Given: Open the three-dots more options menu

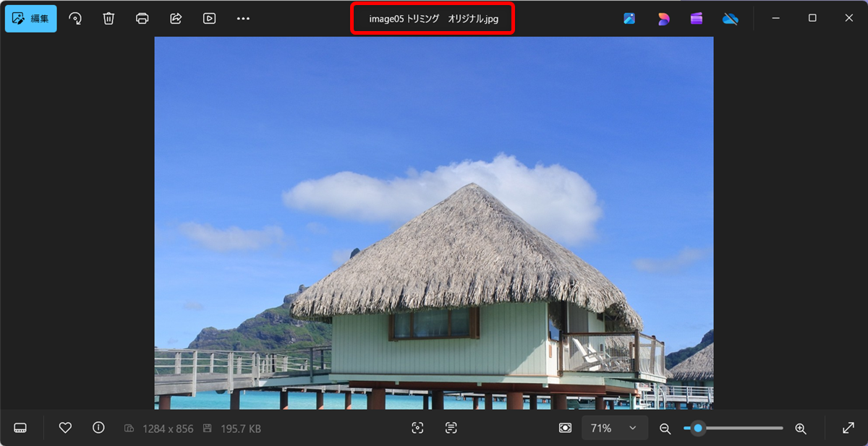Looking at the screenshot, I should pyautogui.click(x=243, y=19).
